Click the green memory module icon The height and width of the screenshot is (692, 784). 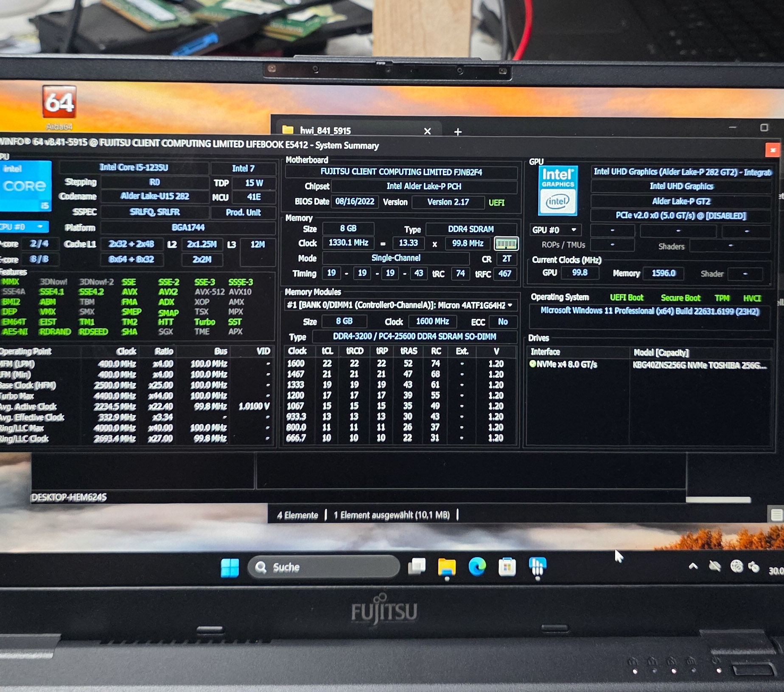click(x=506, y=244)
